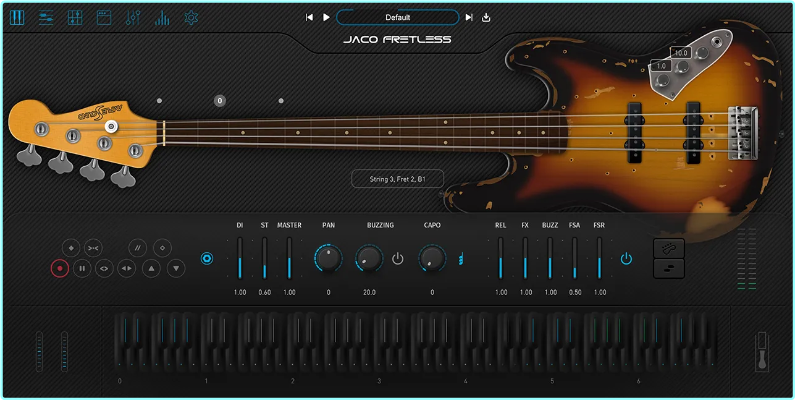This screenshot has height=400, width=795.
Task: Open the bar-chart spectrum icon
Action: [162, 18]
